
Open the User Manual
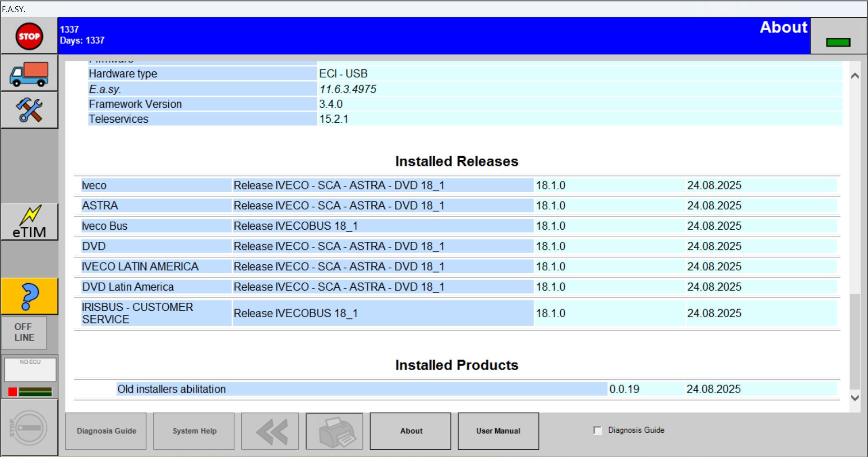click(x=498, y=431)
